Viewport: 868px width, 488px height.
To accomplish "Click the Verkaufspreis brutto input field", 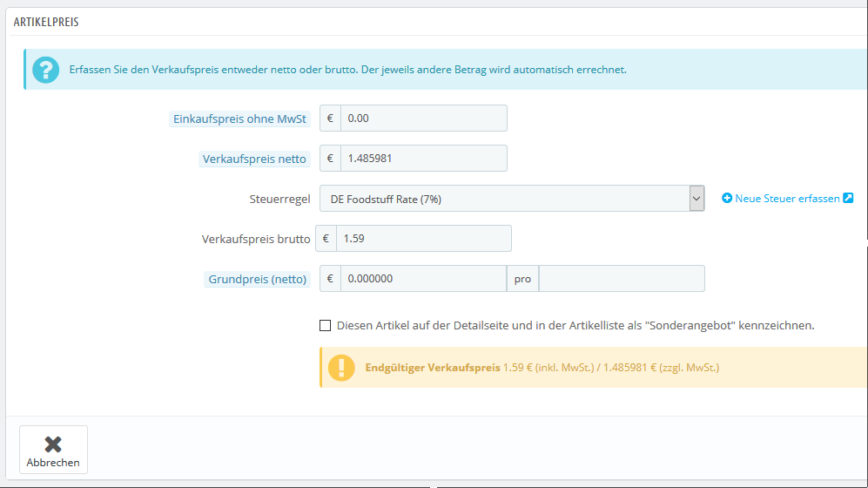I will click(423, 238).
